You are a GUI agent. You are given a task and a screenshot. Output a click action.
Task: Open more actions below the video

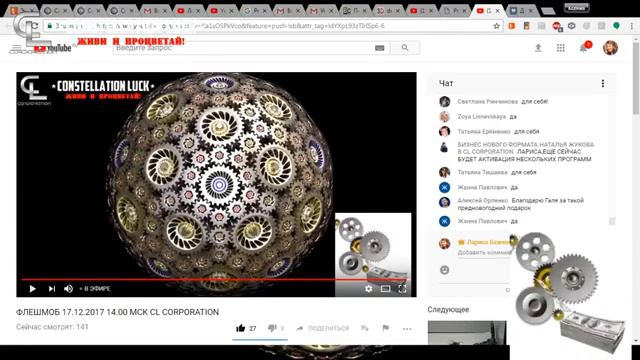click(x=407, y=329)
